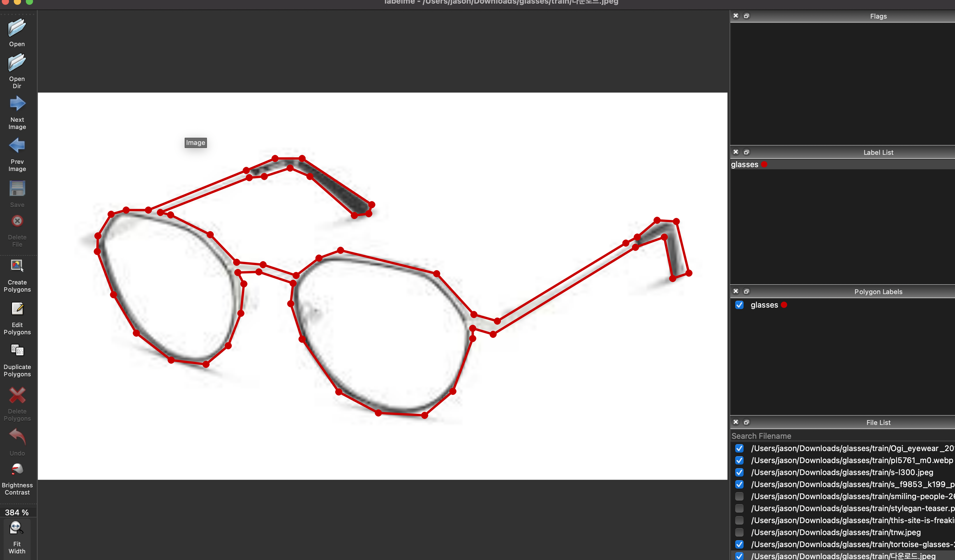Select glasses in the Label List
The height and width of the screenshot is (560, 955).
[745, 165]
